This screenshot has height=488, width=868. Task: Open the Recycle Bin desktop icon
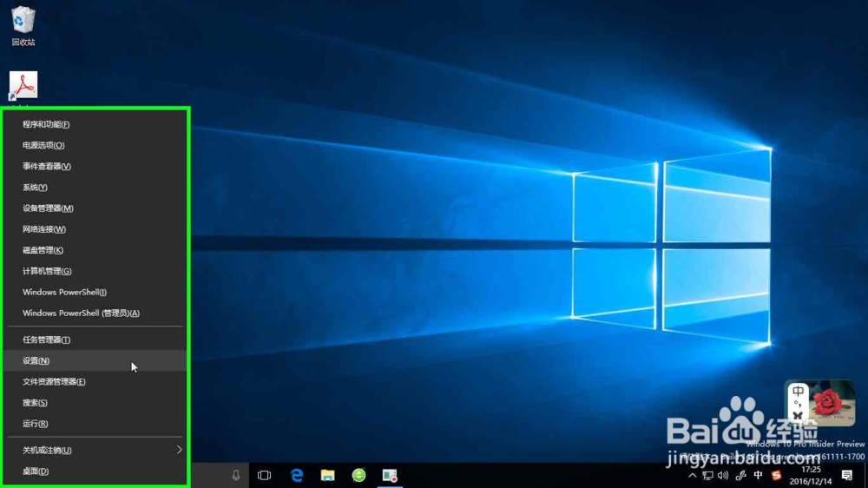(x=23, y=26)
